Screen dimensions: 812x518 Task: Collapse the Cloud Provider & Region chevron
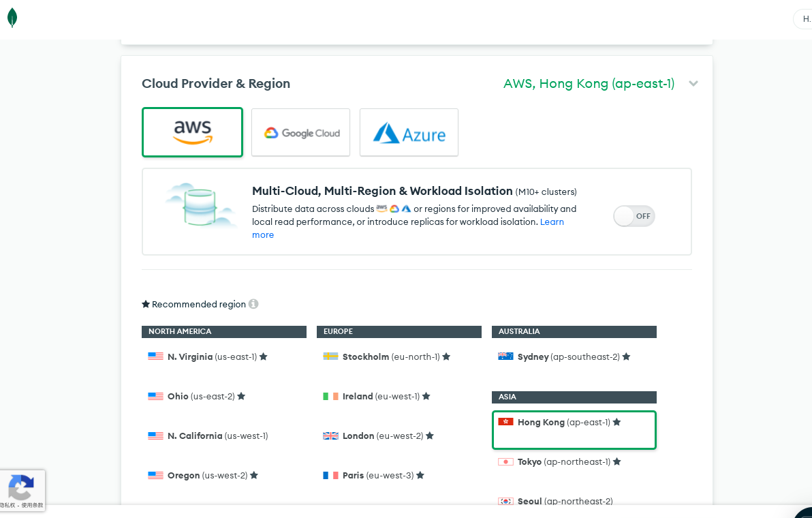693,84
